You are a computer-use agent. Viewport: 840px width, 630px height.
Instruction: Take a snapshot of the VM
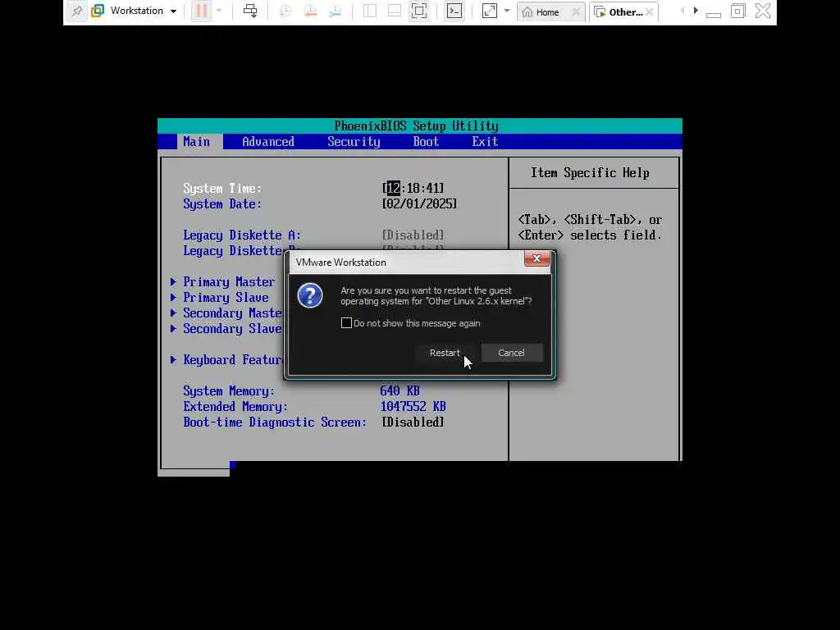pos(285,11)
